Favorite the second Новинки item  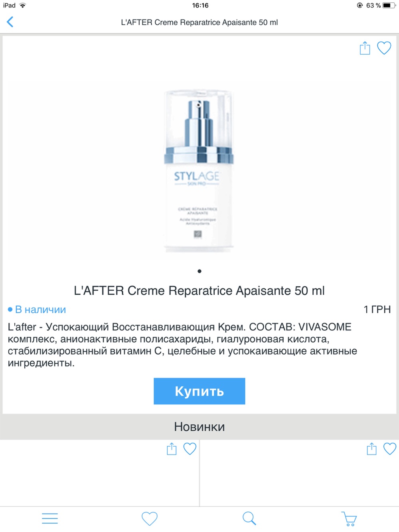click(390, 449)
